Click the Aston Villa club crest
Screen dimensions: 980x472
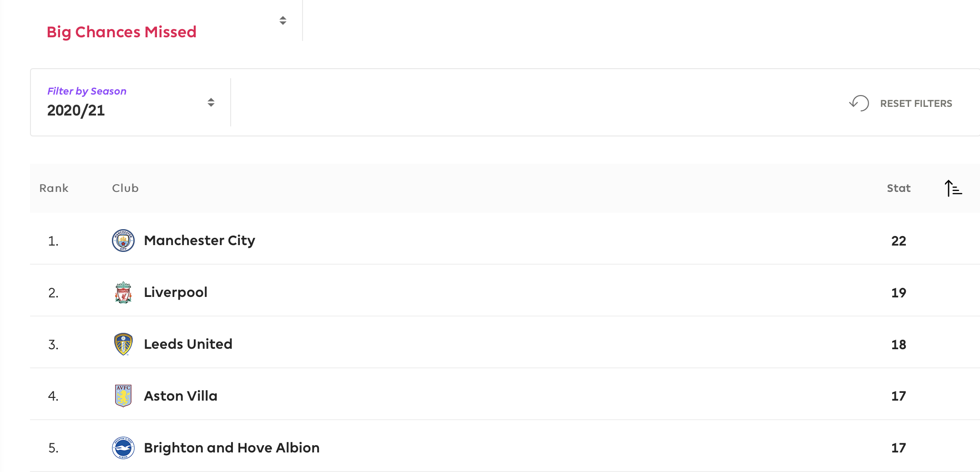click(x=123, y=396)
